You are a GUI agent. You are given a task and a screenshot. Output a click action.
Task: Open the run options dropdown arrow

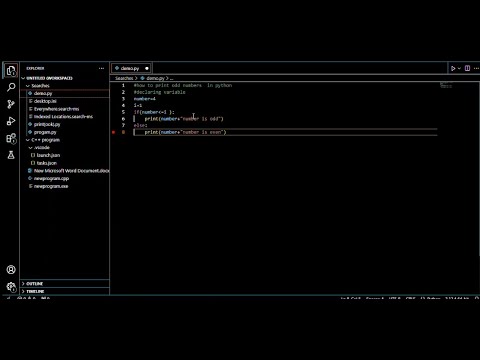459,68
